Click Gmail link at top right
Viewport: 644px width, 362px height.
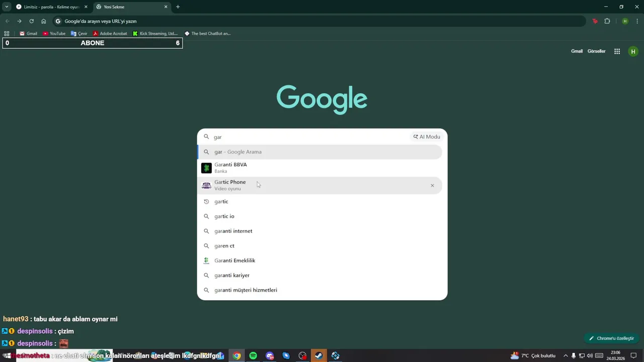click(x=577, y=51)
